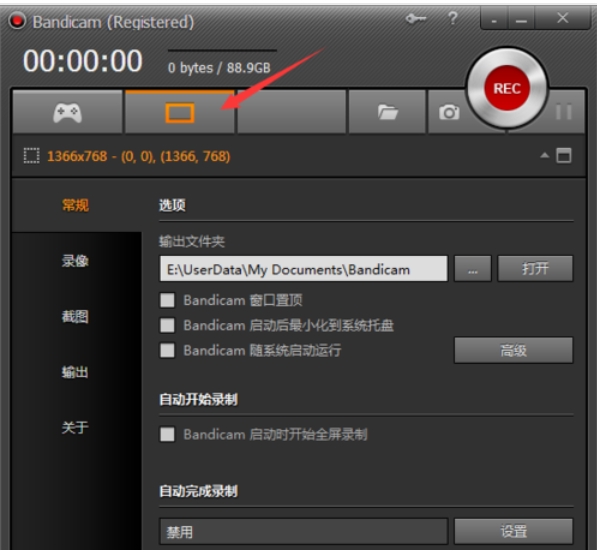597x553 pixels.
Task: Switch to the 录像 tab
Action: [x=75, y=261]
